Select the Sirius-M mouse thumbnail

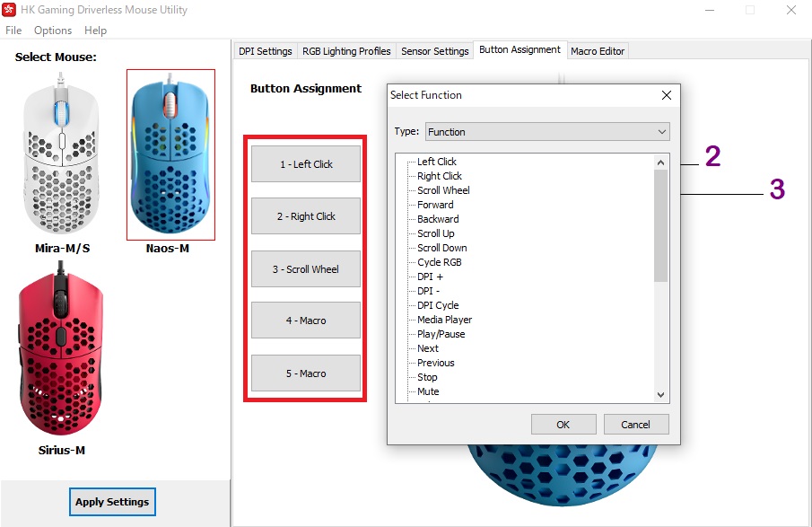[x=61, y=348]
